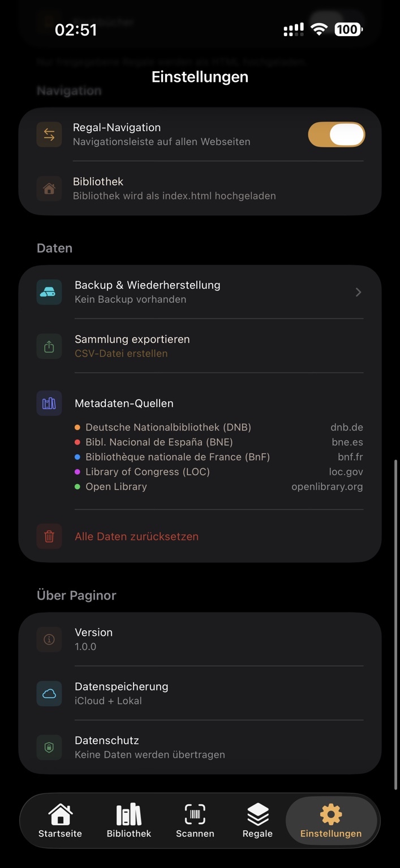The width and height of the screenshot is (400, 868).
Task: Tap the Datenschutz shield lock icon
Action: pos(49,747)
